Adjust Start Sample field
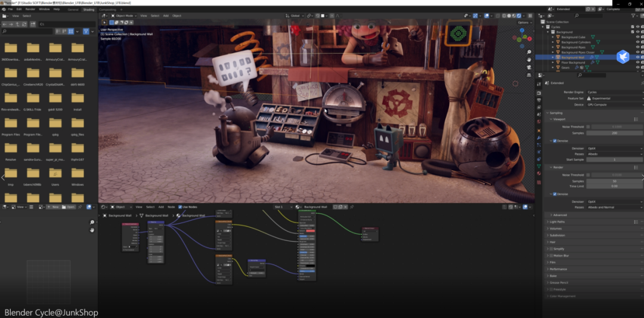644x318 pixels. [615, 159]
